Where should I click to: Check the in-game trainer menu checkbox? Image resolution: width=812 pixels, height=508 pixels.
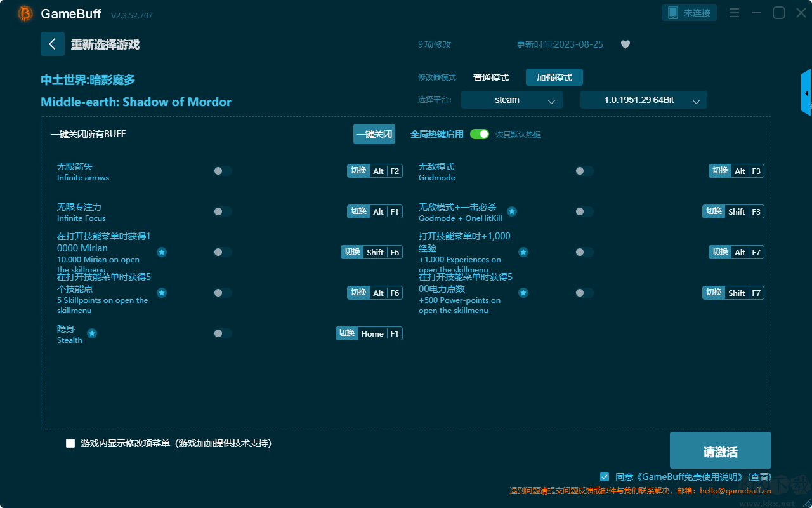(x=70, y=443)
